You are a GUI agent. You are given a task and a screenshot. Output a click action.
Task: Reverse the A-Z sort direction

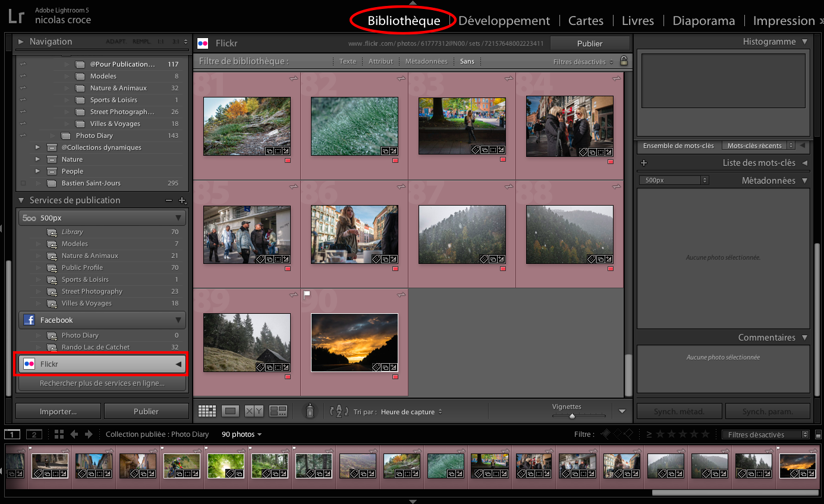pos(338,411)
